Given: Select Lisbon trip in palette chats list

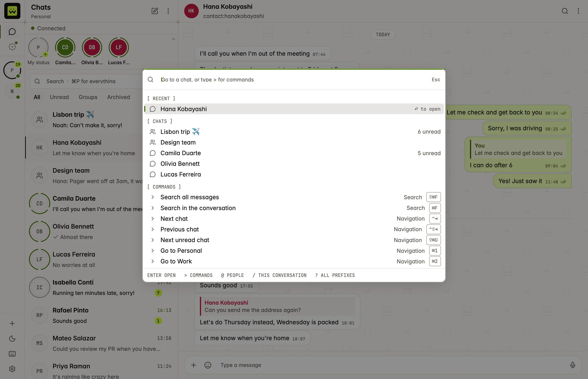Looking at the screenshot, I should pyautogui.click(x=294, y=132).
